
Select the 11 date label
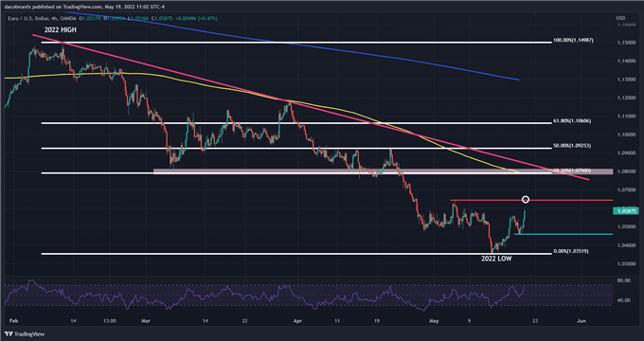(336, 321)
